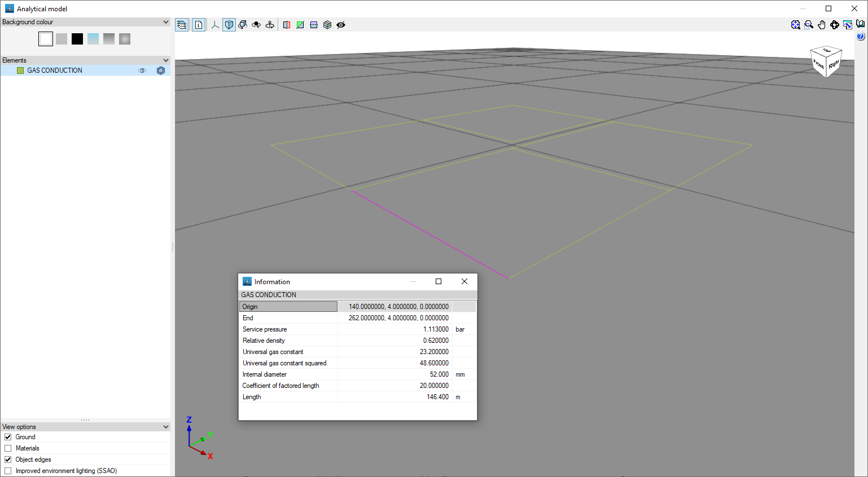Open the blue help question mark
Viewport: 868px width, 477px height.
(860, 37)
